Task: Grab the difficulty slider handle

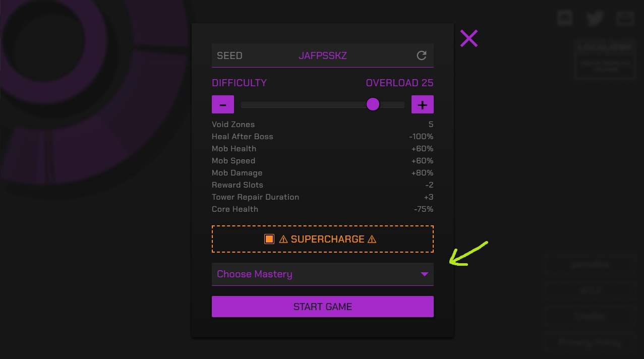Action: [373, 104]
